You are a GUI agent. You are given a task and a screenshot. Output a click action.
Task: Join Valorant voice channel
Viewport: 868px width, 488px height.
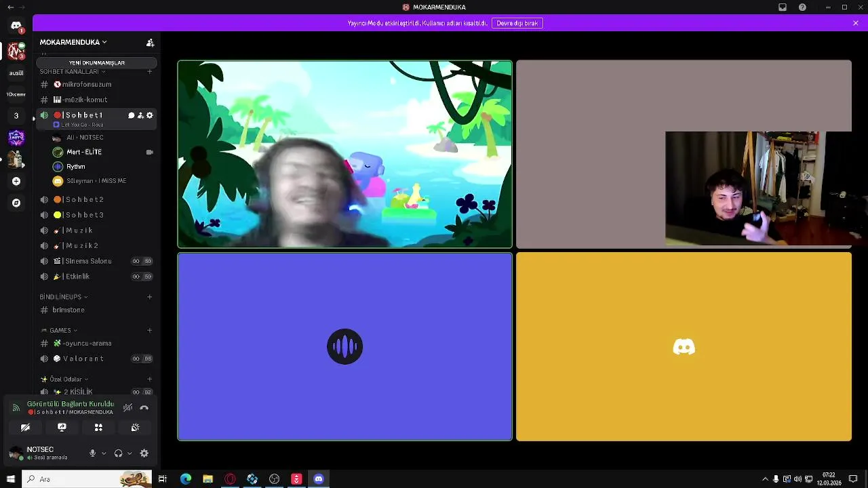pyautogui.click(x=96, y=359)
